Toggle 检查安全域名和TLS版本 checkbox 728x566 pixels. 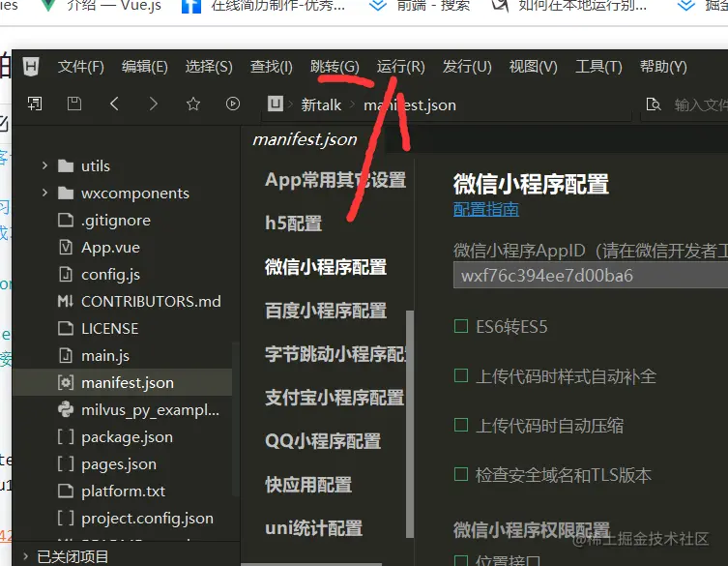(x=460, y=474)
